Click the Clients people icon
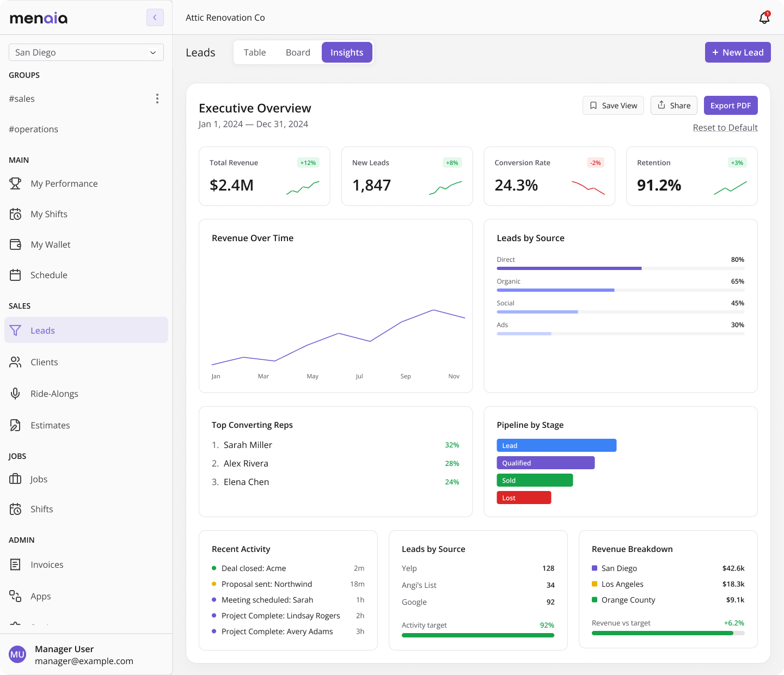This screenshot has height=675, width=784. tap(15, 362)
